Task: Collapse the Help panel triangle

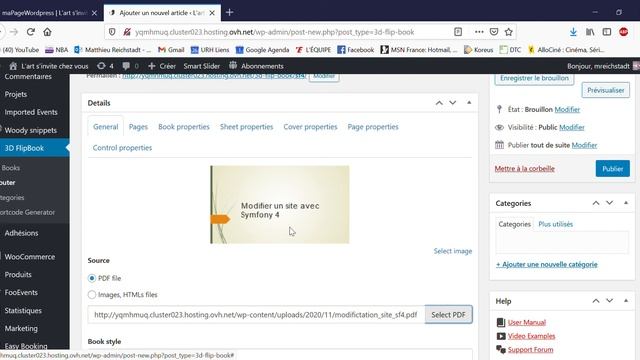Action: tap(626, 301)
